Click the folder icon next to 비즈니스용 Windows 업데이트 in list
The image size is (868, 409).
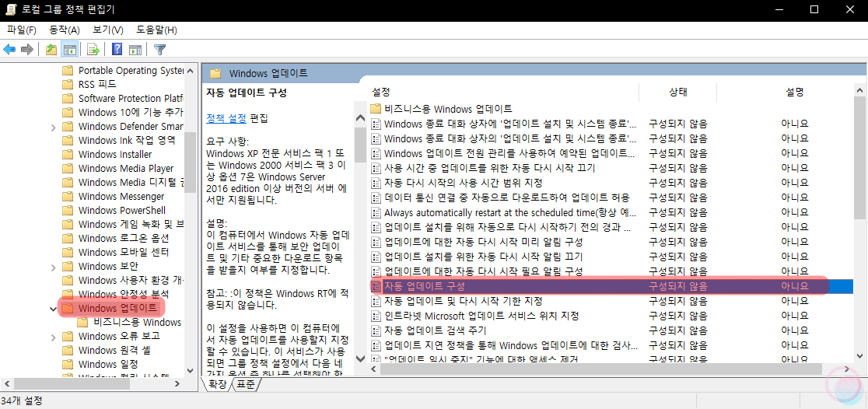click(376, 109)
